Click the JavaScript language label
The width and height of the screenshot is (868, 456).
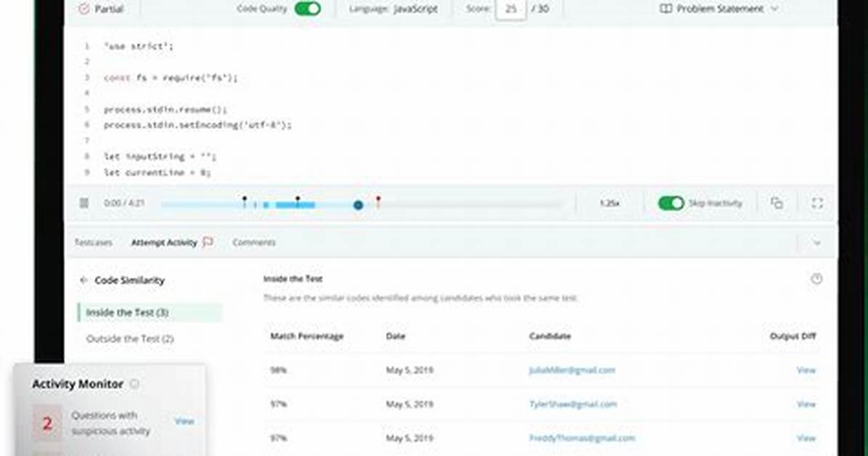(x=416, y=9)
